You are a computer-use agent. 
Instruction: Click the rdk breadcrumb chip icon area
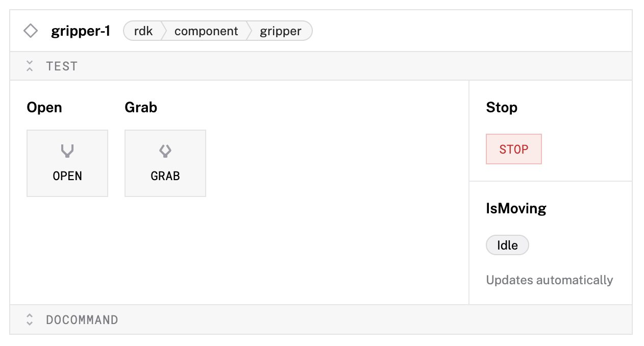click(x=142, y=31)
